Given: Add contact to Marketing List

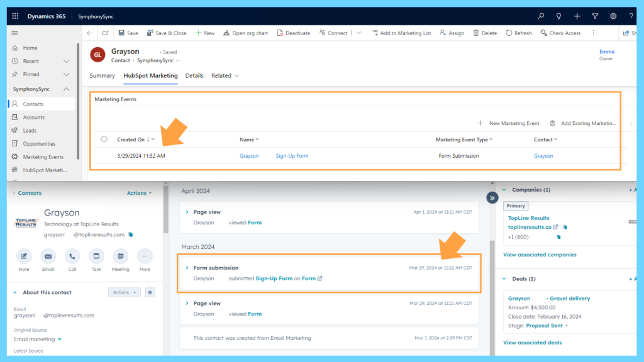Looking at the screenshot, I should [x=402, y=33].
